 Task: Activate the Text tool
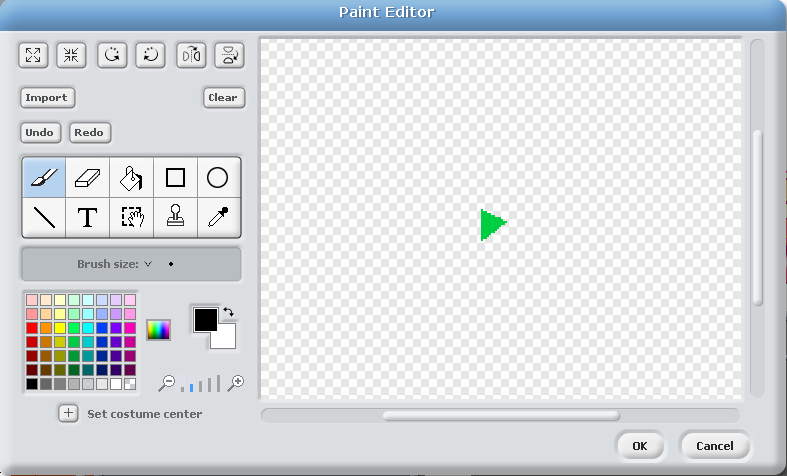88,217
